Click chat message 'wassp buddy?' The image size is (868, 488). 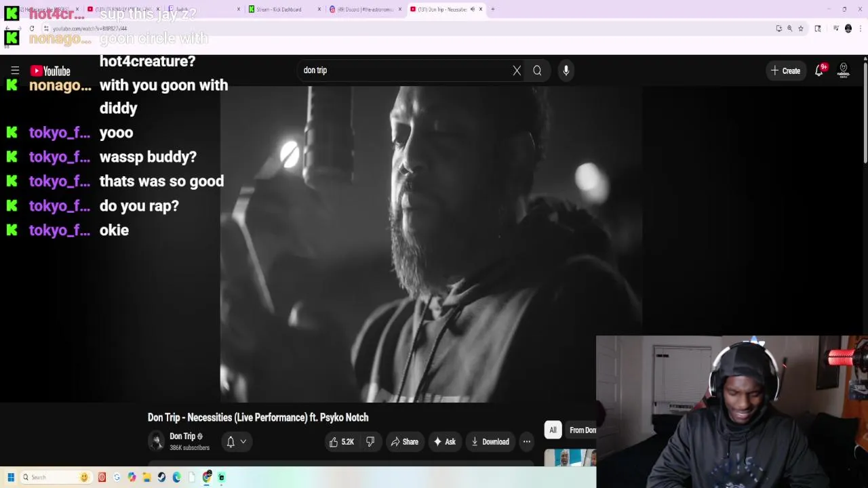(148, 157)
